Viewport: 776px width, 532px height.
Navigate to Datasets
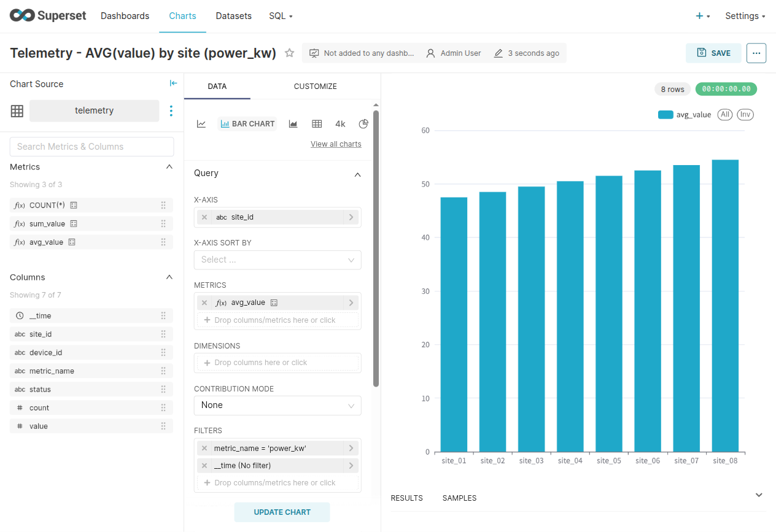click(234, 16)
